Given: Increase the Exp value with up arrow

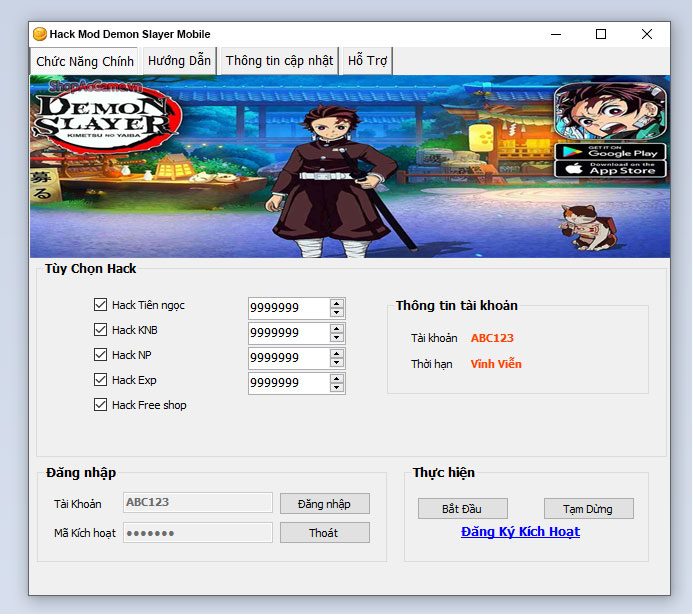Looking at the screenshot, I should pyautogui.click(x=337, y=379).
